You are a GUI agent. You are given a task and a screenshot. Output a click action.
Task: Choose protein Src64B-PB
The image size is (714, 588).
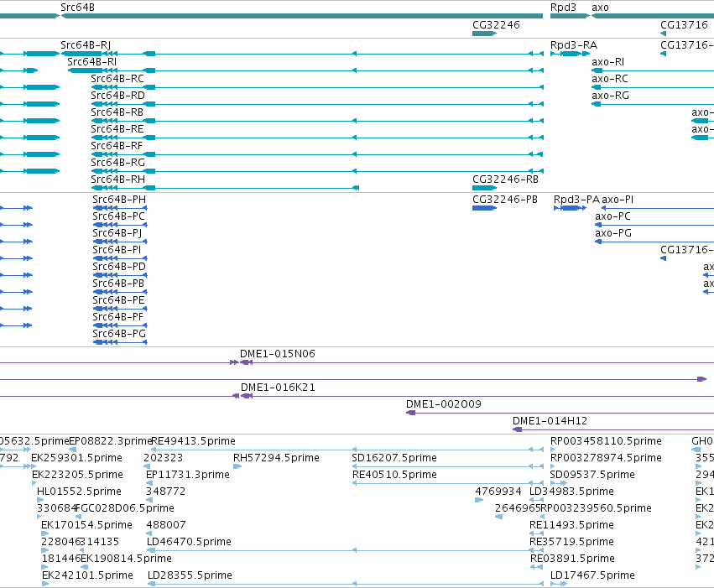(120, 292)
